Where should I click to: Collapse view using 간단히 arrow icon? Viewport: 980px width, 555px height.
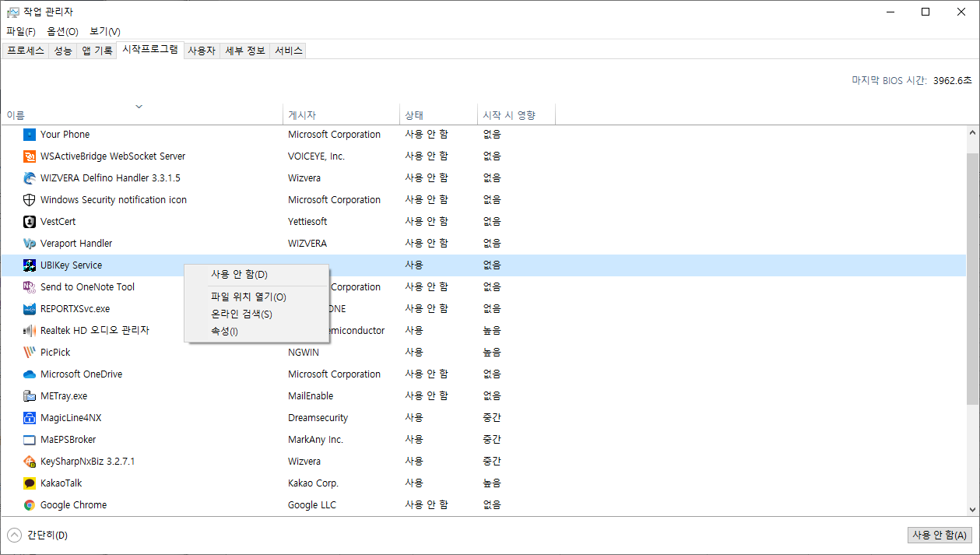click(14, 535)
